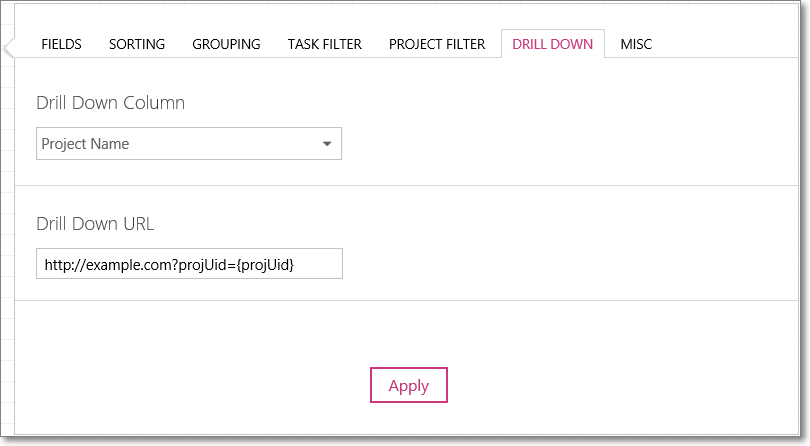Open the PROJECT FILTER tab

click(x=437, y=44)
